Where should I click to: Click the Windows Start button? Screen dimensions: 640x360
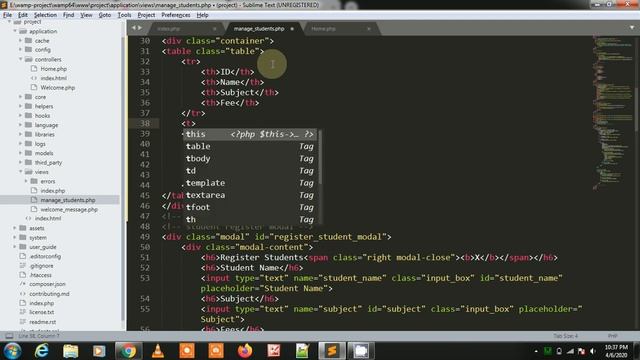(13, 351)
